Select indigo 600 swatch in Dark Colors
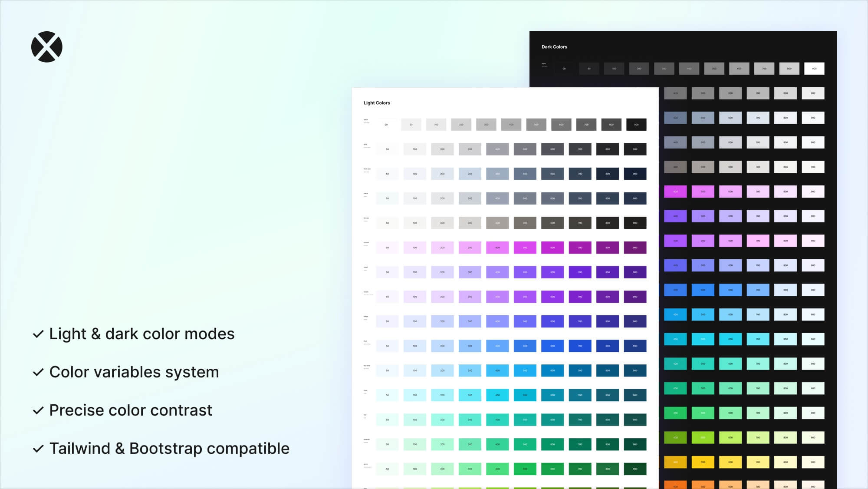This screenshot has width=868, height=489. [x=730, y=265]
